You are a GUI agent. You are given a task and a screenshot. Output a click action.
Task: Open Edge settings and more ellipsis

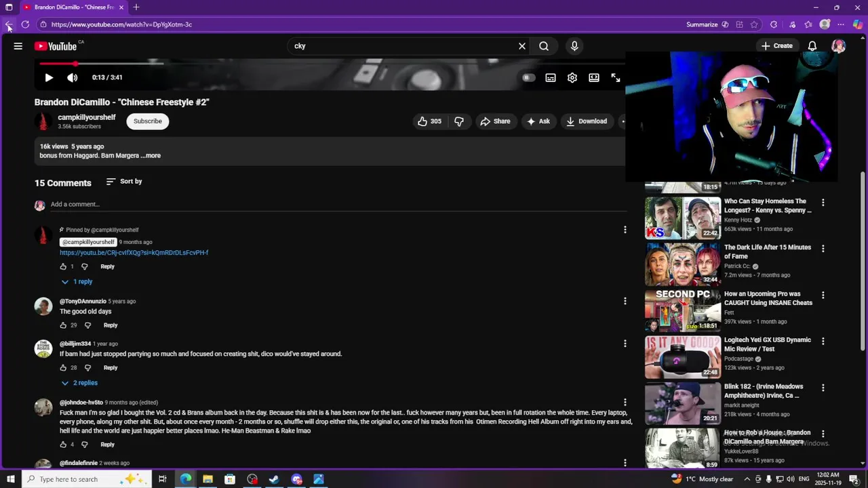pyautogui.click(x=841, y=24)
